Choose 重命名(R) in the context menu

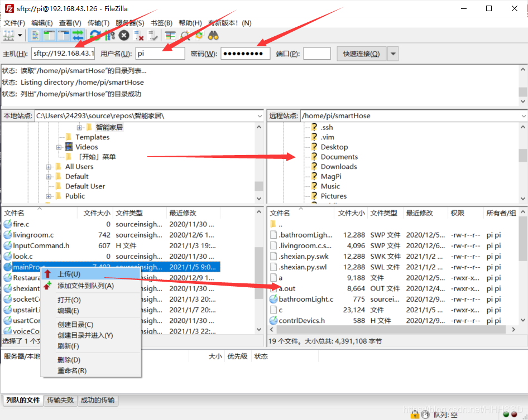pos(90,370)
